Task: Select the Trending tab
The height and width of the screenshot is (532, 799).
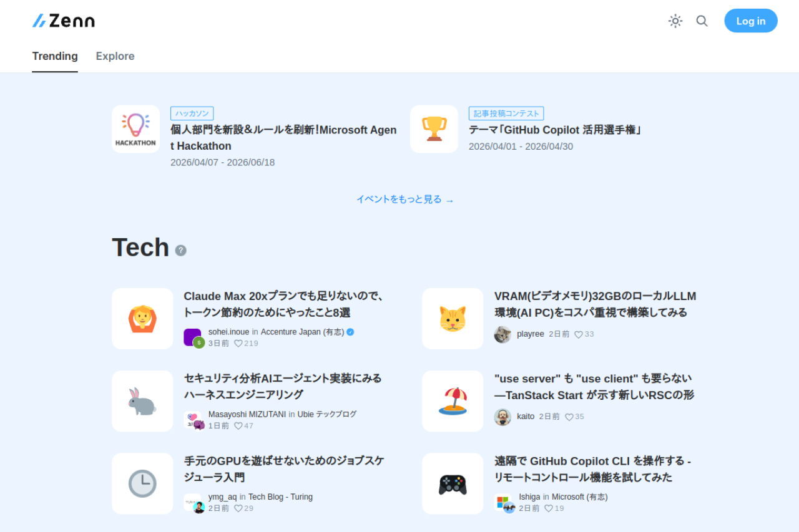Action: click(55, 56)
